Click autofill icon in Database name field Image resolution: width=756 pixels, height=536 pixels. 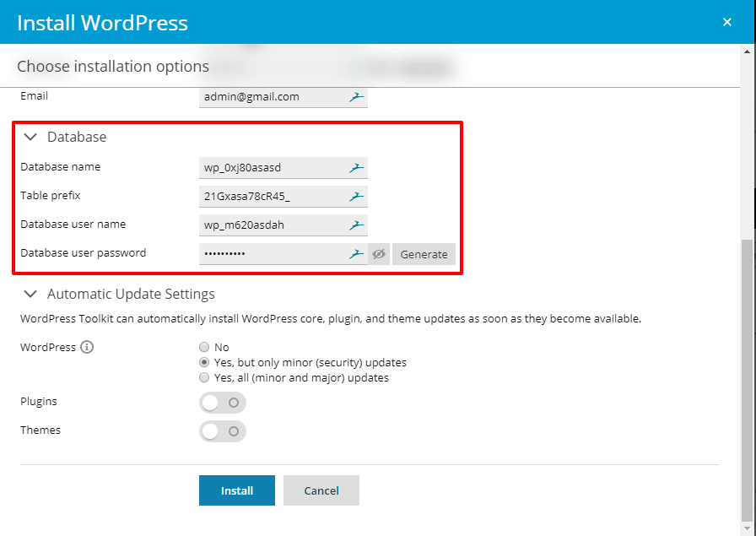pyautogui.click(x=356, y=168)
